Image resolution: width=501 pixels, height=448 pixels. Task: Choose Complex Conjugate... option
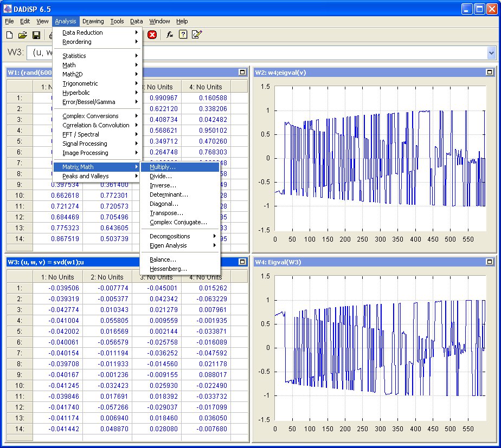180,223
